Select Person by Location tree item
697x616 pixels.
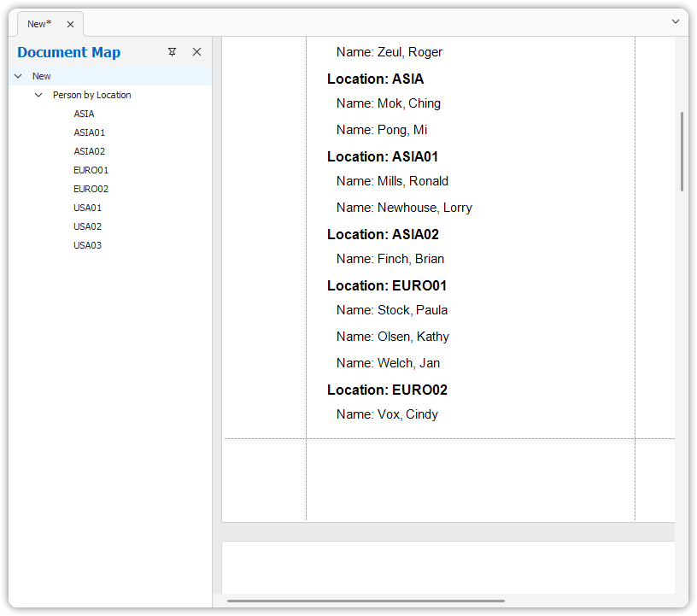coord(91,95)
